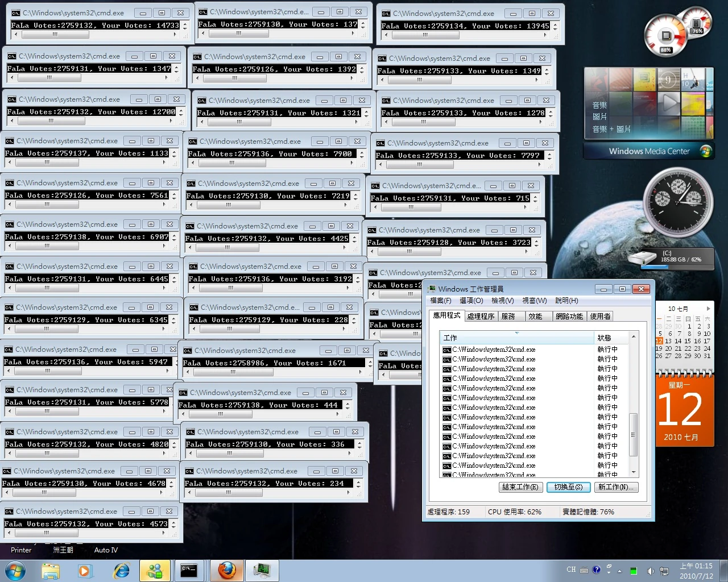Open the 選項(O) menu in Task Manager
This screenshot has height=582, width=728.
(471, 301)
